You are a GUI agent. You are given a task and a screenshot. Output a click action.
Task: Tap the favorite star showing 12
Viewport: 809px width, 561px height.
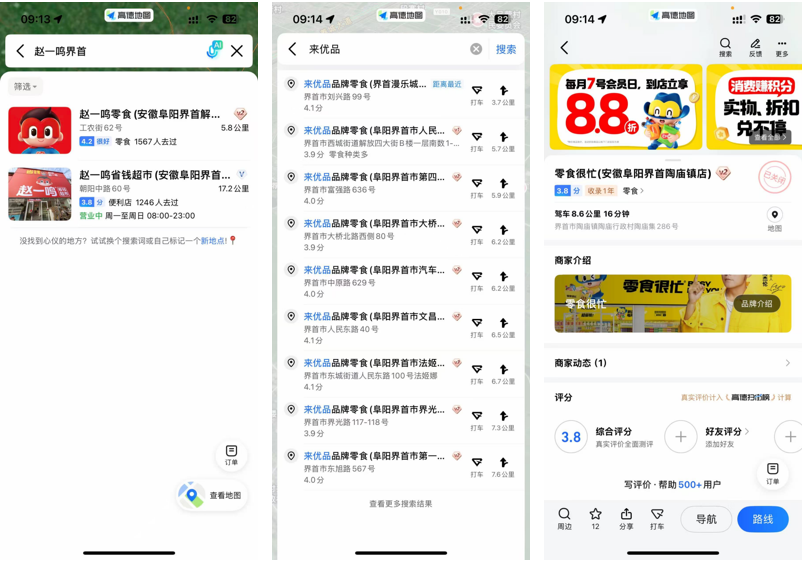[x=595, y=519]
